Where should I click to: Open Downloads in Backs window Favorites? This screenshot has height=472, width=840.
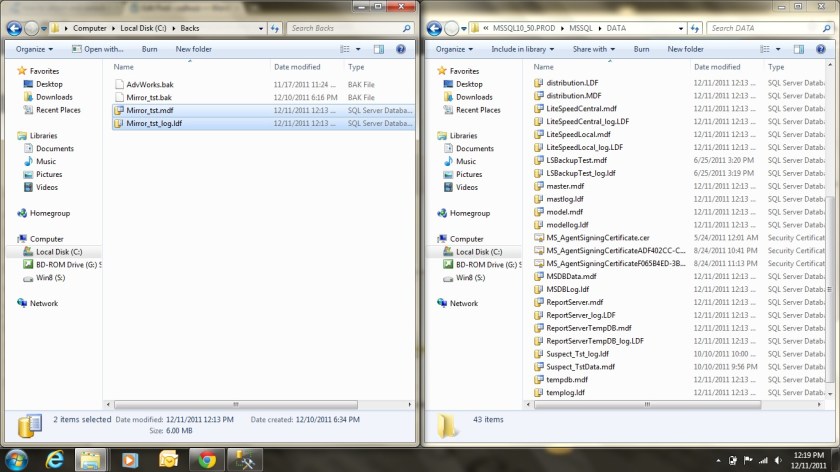click(x=54, y=97)
